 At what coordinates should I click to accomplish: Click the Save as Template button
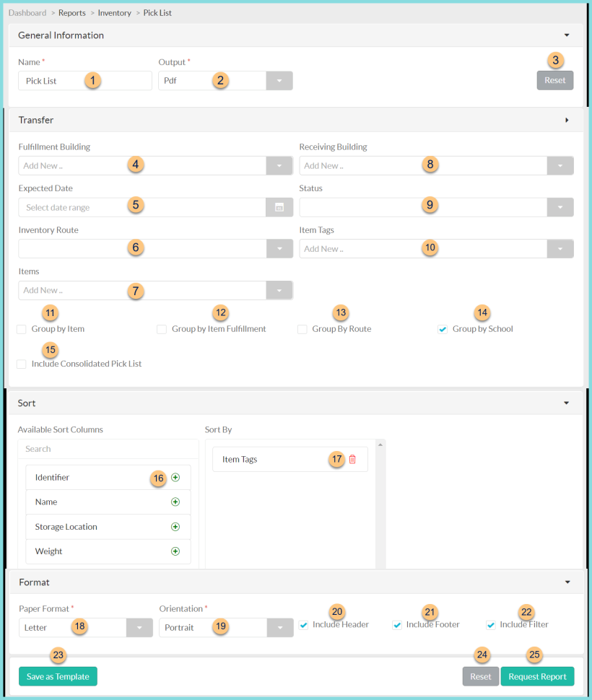pyautogui.click(x=57, y=676)
